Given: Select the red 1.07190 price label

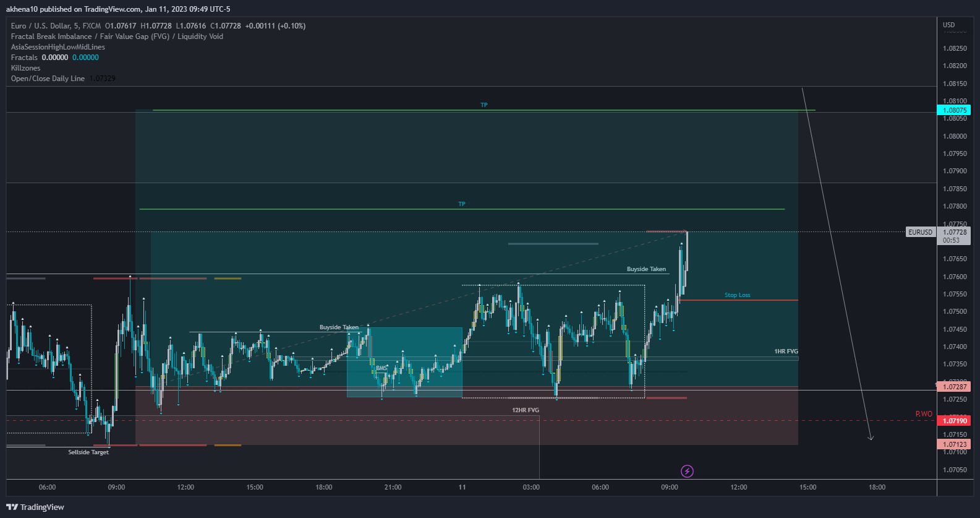Looking at the screenshot, I should [954, 421].
